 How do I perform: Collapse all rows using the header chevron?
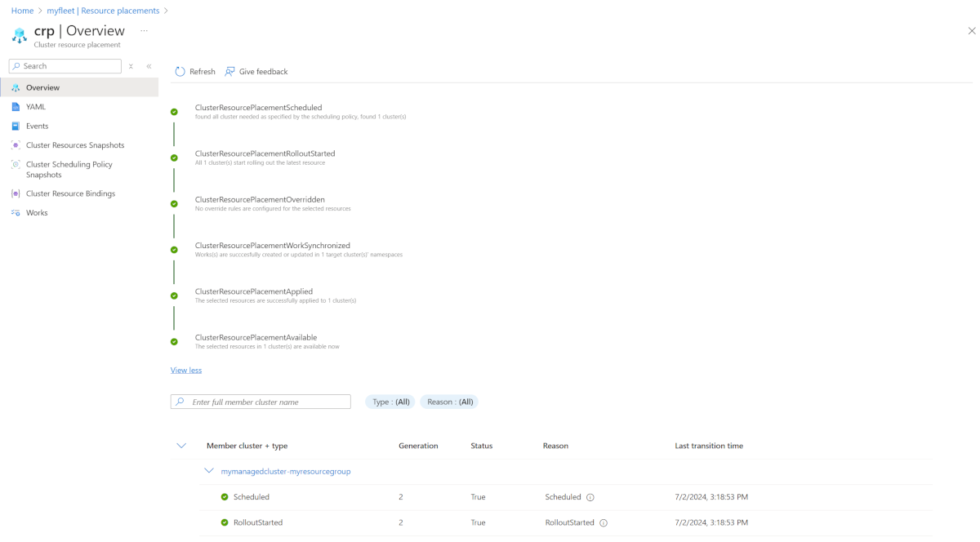pos(181,446)
